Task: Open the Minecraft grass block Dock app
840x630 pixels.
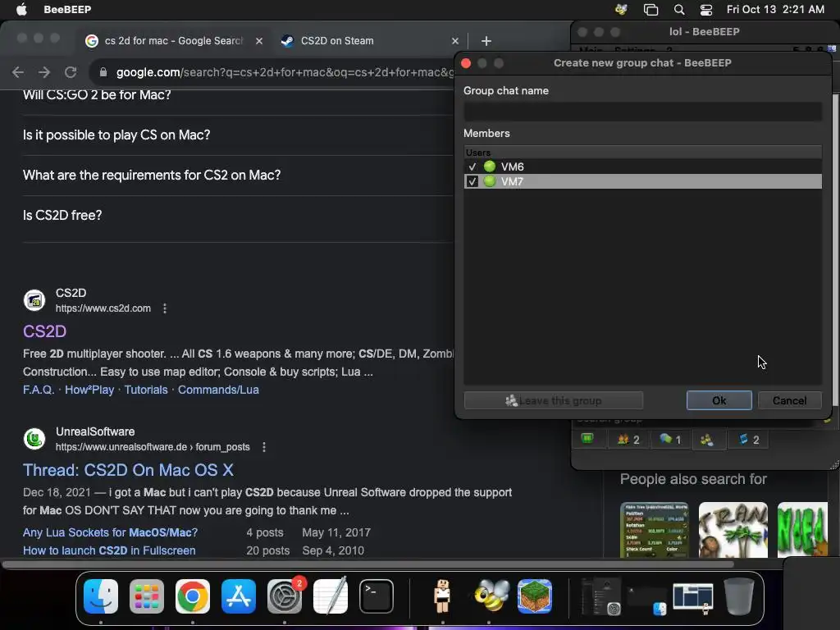Action: 535,596
